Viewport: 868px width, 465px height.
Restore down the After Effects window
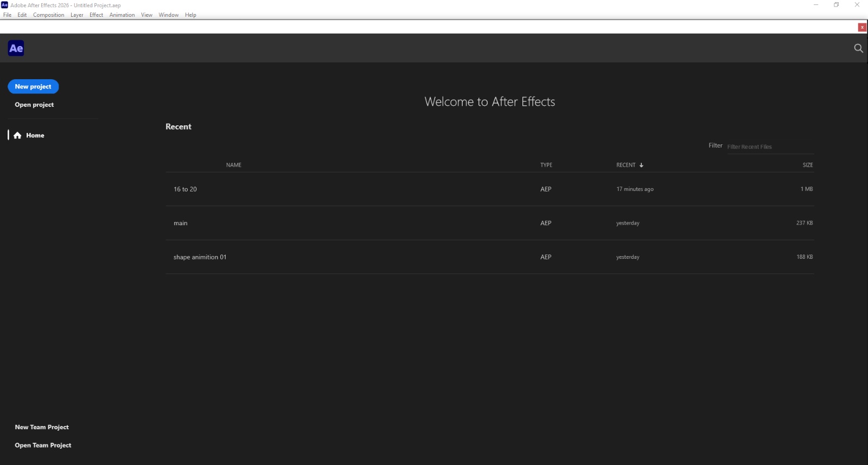tap(837, 5)
